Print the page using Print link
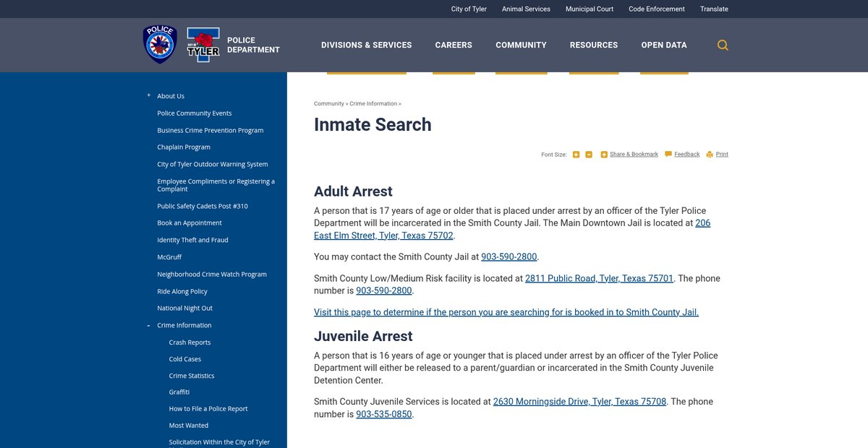The image size is (868, 448). [x=721, y=155]
